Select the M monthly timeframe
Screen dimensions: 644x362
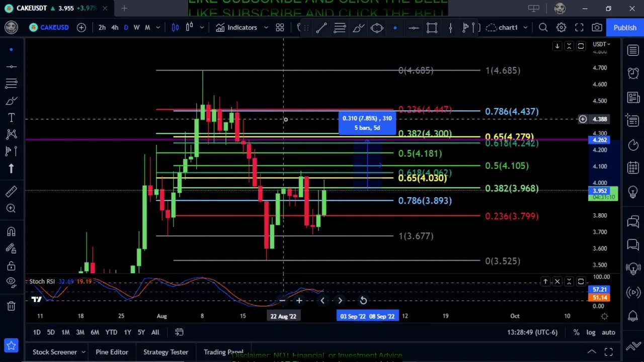(147, 28)
